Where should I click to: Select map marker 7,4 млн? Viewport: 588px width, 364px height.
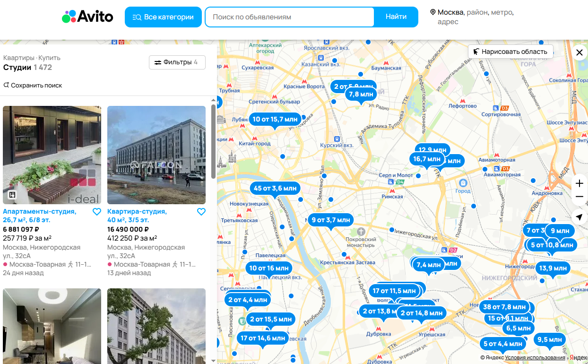[428, 265]
